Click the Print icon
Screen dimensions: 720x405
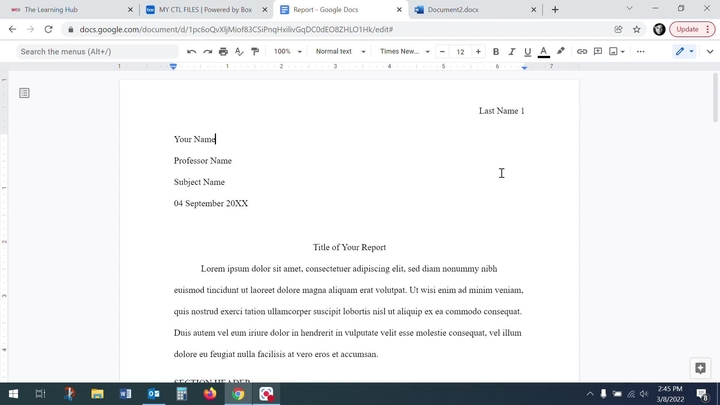[223, 51]
